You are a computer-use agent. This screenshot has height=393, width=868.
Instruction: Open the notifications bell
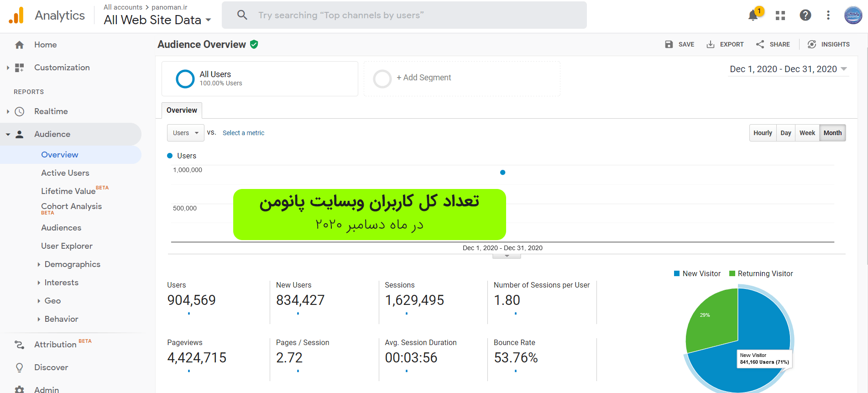753,16
